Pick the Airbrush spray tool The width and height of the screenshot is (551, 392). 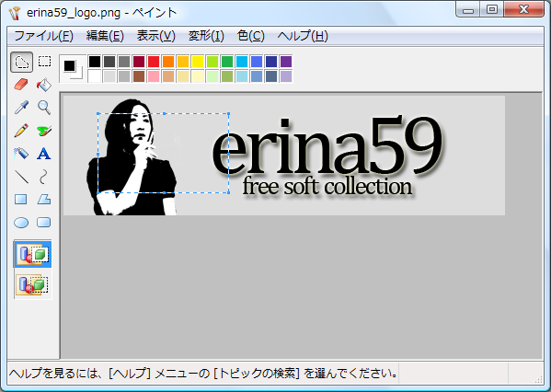point(21,154)
